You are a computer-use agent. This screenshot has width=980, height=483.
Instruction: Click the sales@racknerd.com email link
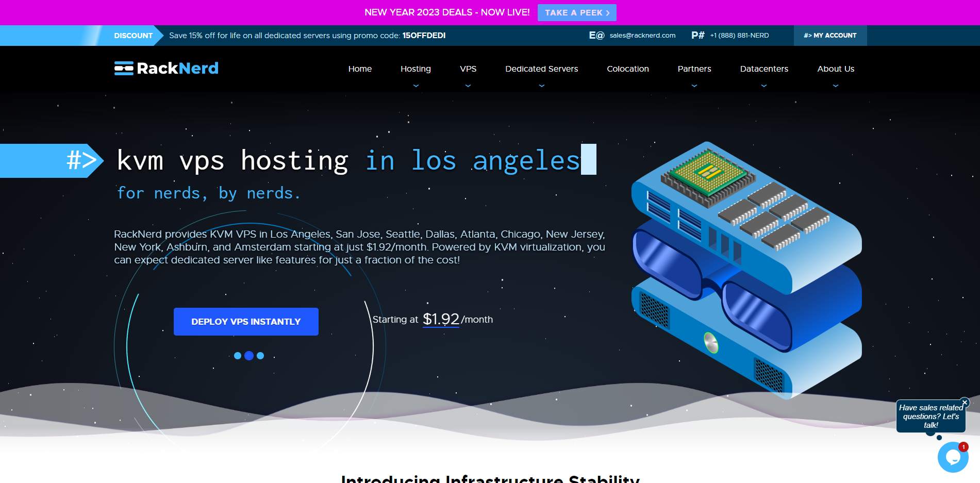[642, 35]
